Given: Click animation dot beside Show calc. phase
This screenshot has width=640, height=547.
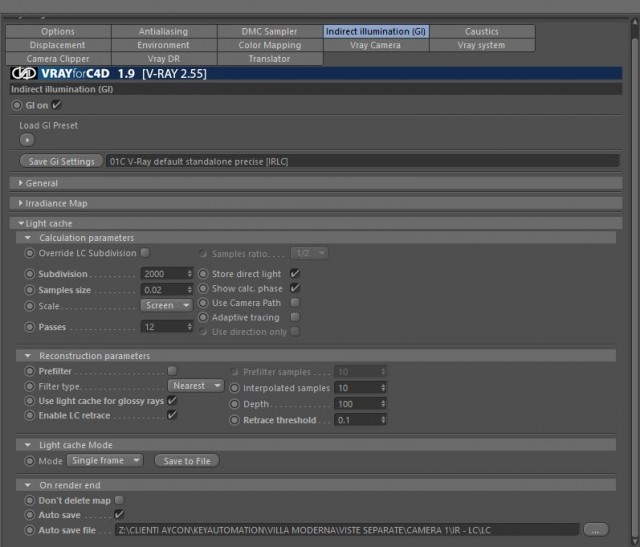Looking at the screenshot, I should pyautogui.click(x=203, y=288).
